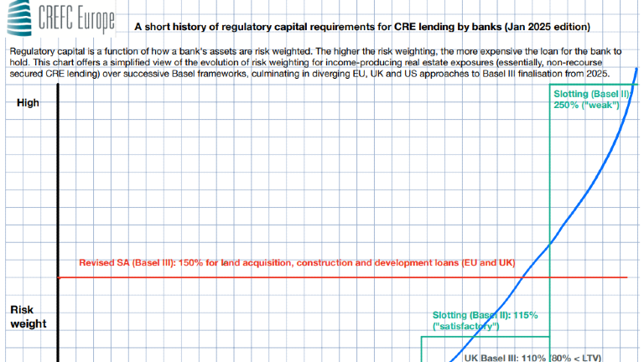Click the "High" axis label
The height and width of the screenshot is (362, 644).
pos(27,103)
